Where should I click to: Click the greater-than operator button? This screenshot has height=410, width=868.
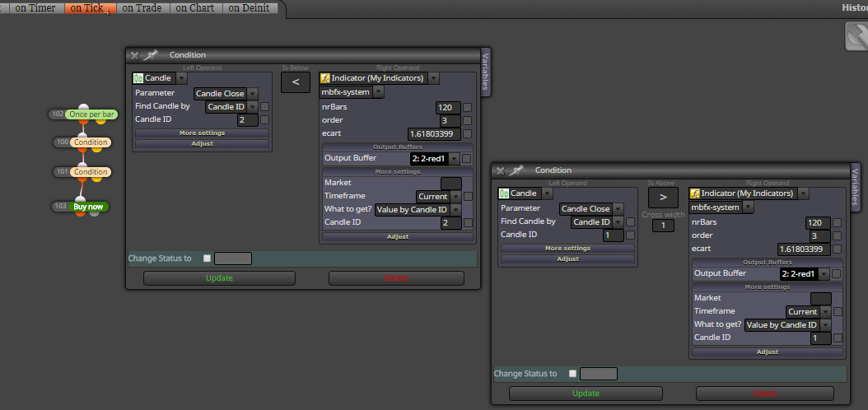[x=663, y=198]
